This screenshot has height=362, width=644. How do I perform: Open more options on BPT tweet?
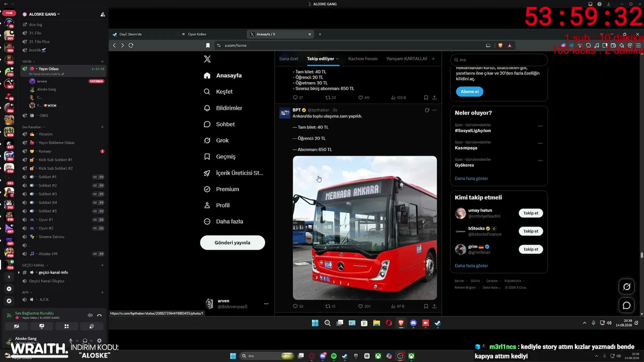coord(434,110)
